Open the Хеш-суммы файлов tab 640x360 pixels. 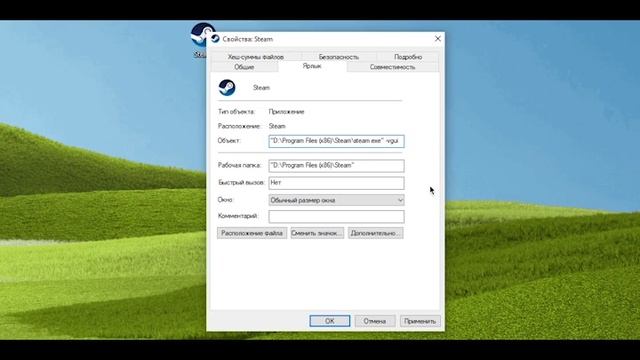click(256, 57)
